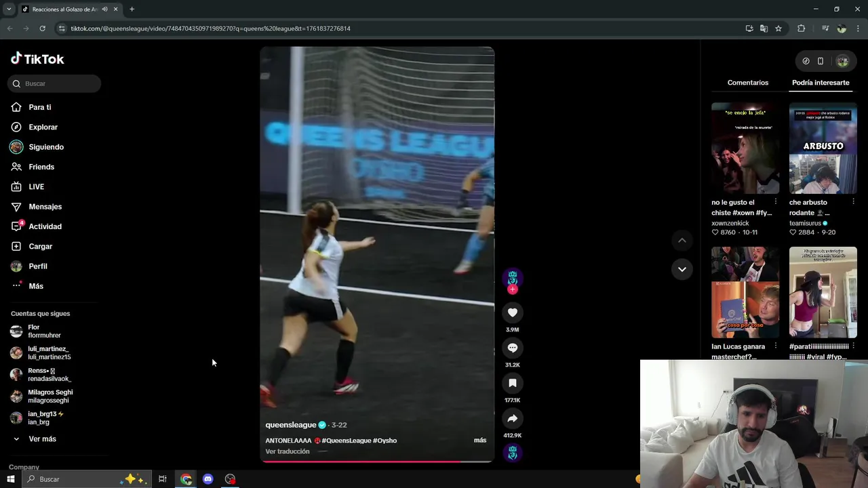Open options for 'che arbusto rodante' video
Viewport: 868px width, 488px height.
tap(853, 202)
